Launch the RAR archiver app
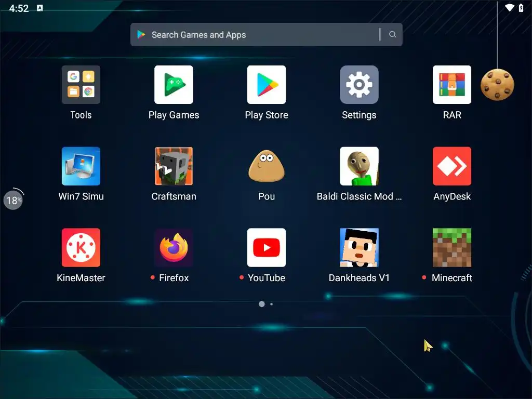This screenshot has height=399, width=532. click(x=452, y=85)
